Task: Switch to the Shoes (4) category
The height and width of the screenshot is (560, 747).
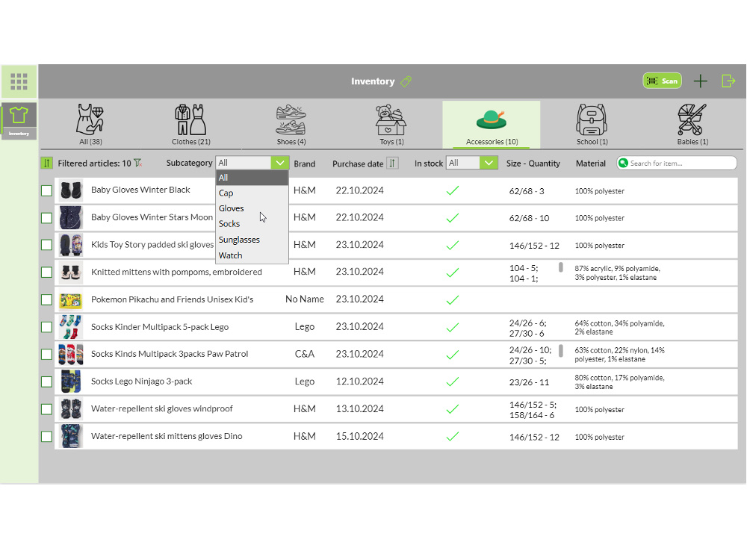Action: click(291, 124)
